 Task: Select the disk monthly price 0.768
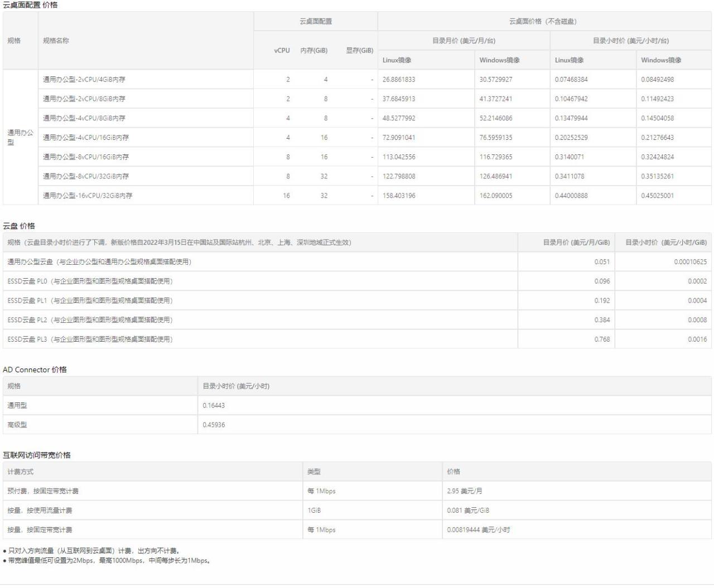(x=602, y=339)
